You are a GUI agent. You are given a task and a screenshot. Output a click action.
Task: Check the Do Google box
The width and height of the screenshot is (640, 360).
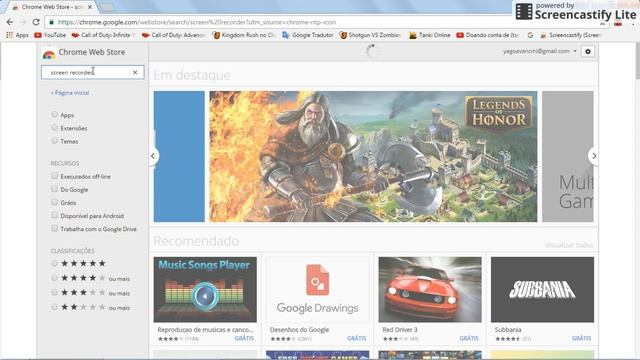tap(54, 189)
